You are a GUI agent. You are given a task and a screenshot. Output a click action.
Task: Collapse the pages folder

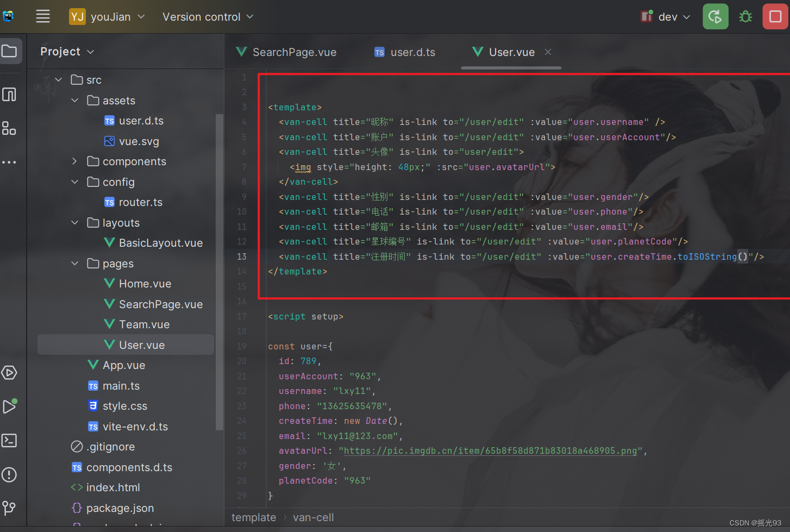[75, 264]
